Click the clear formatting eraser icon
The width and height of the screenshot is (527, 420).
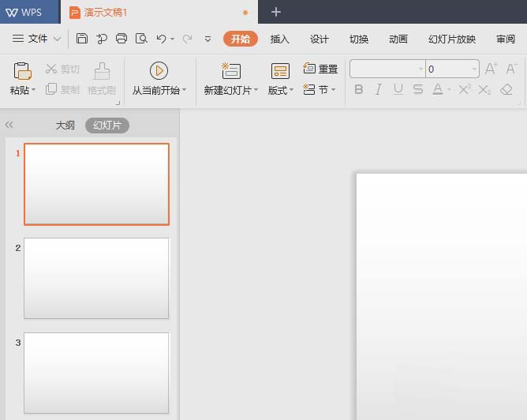click(x=506, y=89)
